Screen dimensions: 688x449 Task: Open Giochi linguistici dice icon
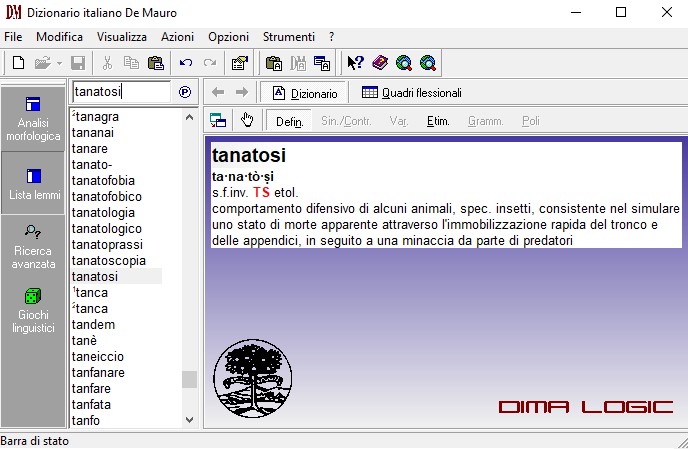click(33, 297)
